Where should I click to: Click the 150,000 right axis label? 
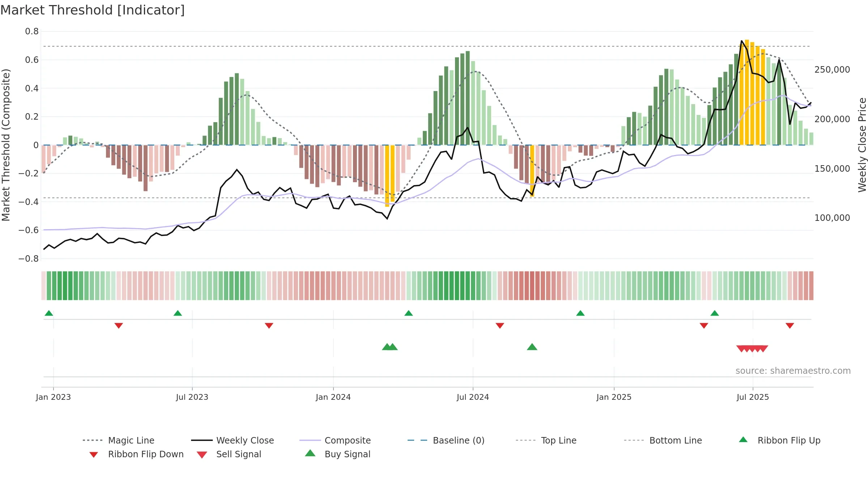click(x=832, y=168)
